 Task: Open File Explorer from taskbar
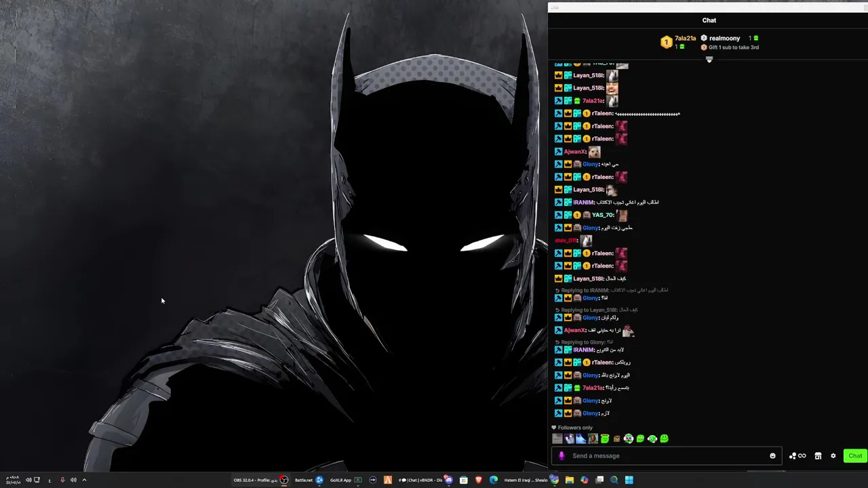570,480
